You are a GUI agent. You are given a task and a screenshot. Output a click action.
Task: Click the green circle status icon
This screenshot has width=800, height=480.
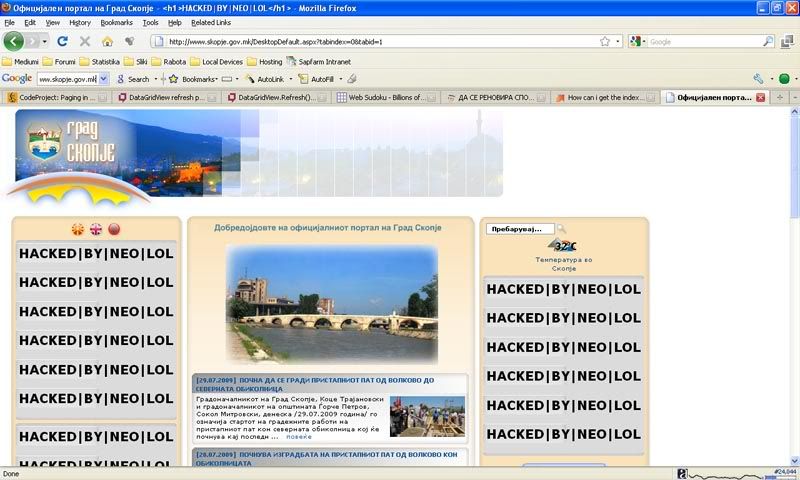coord(784,79)
